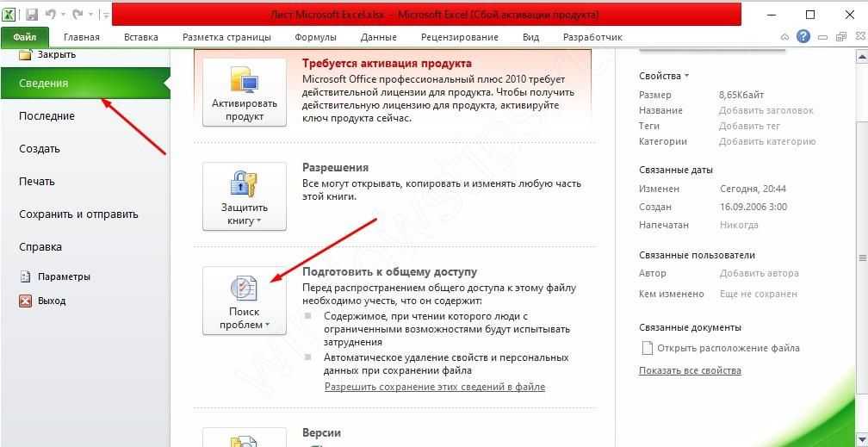This screenshot has height=447, width=868.
Task: Open the customize quick access toolbar dropdown
Action: tap(104, 16)
